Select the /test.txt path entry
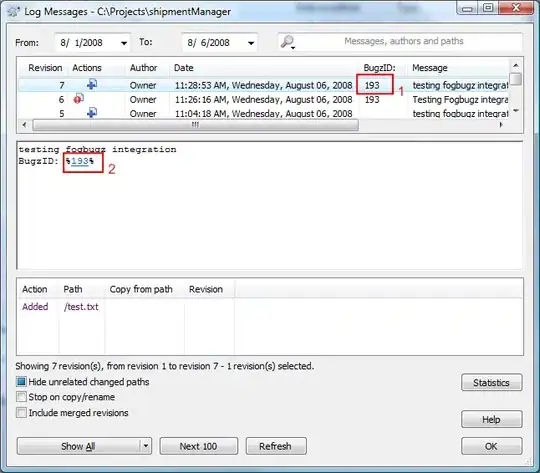540x473 pixels. pos(81,307)
